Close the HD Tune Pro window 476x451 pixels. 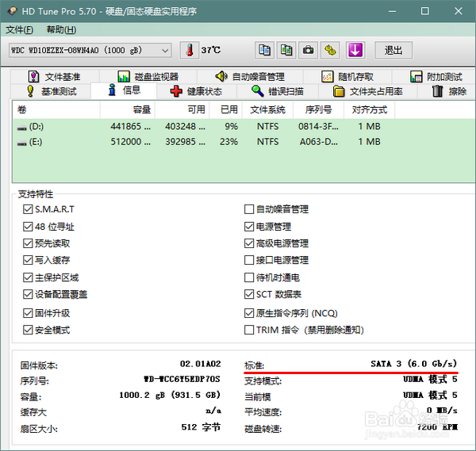(459, 12)
